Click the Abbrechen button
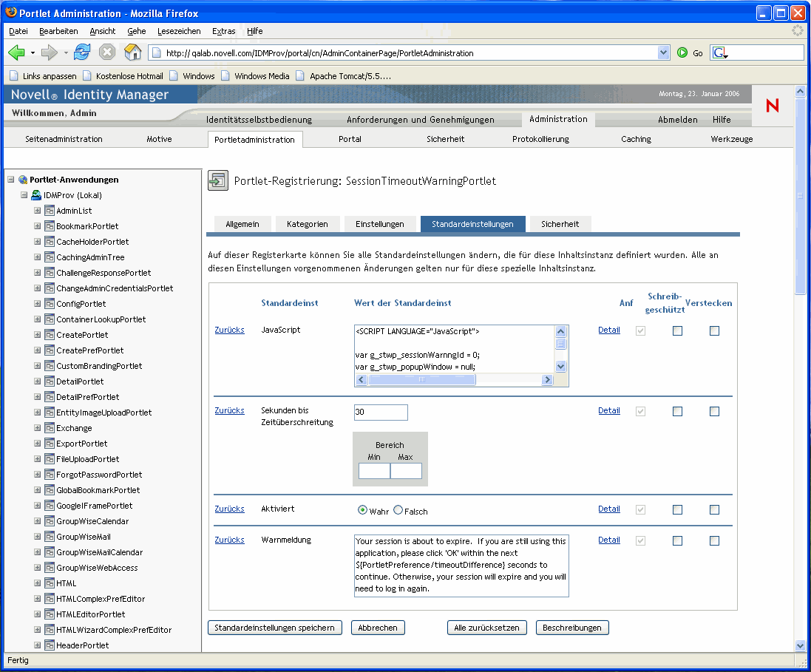811x672 pixels. (378, 628)
